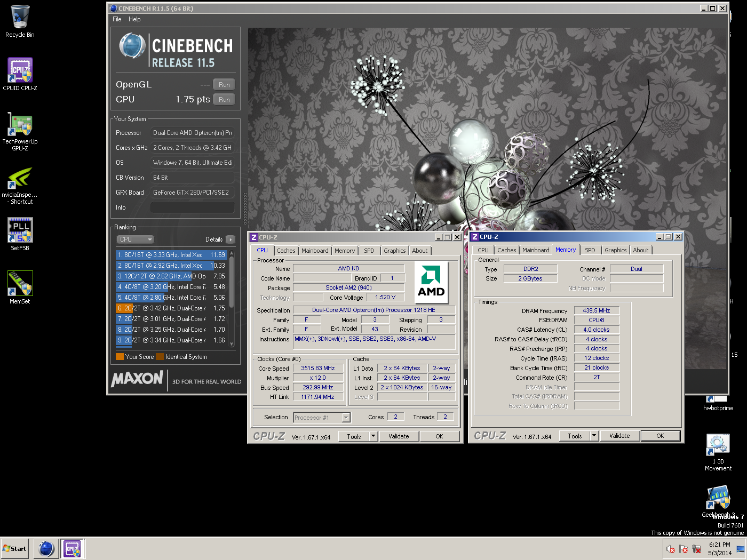Run the CPU benchmark
The image size is (747, 560).
pyautogui.click(x=224, y=100)
